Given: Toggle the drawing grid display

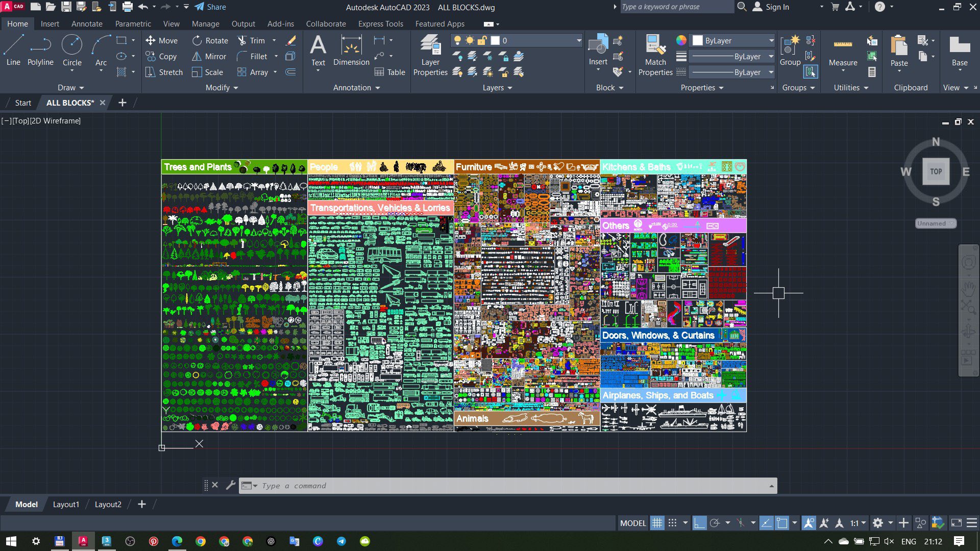Looking at the screenshot, I should tap(657, 523).
